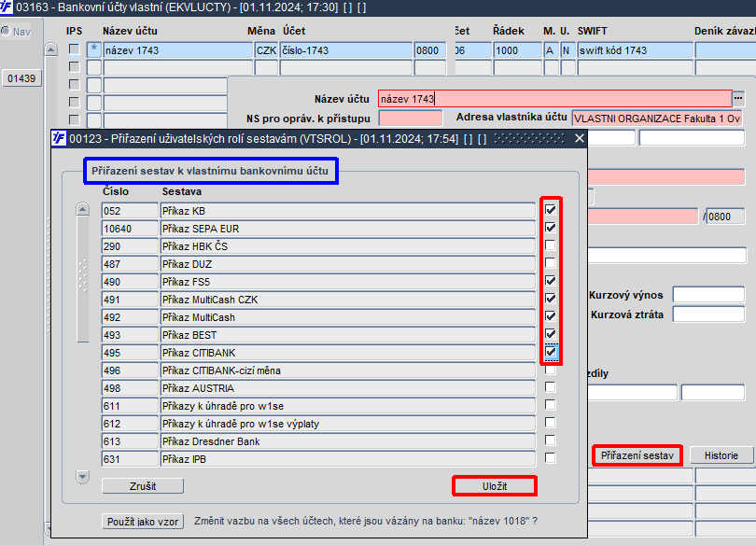756x545 pixels.
Task: Check the Příkaz KB checkbox
Action: (x=550, y=210)
